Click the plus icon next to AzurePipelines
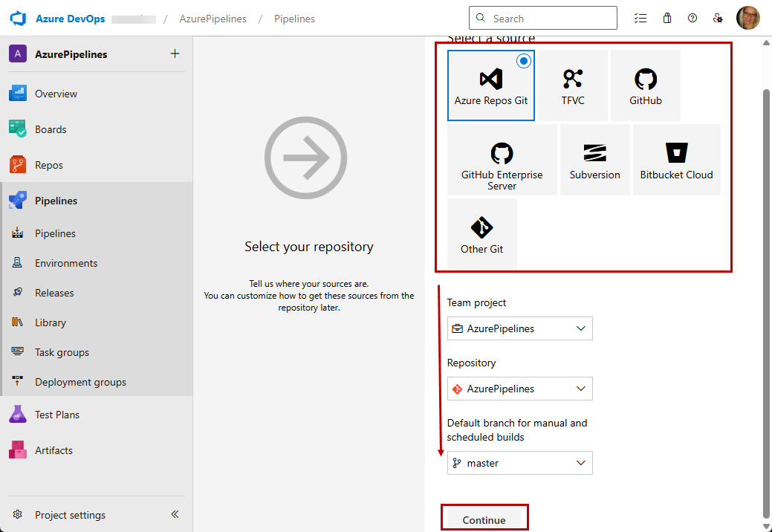This screenshot has height=532, width=772. (x=175, y=53)
